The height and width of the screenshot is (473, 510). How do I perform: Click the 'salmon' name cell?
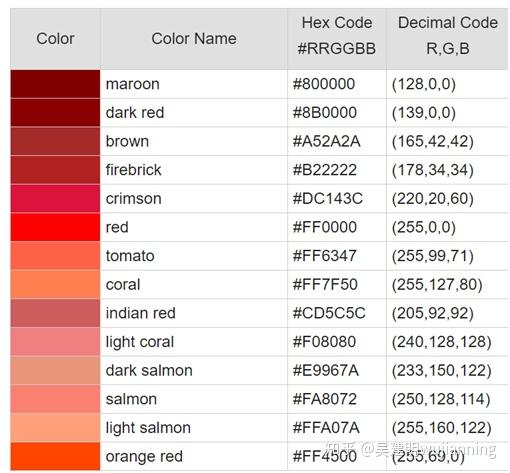pos(194,399)
